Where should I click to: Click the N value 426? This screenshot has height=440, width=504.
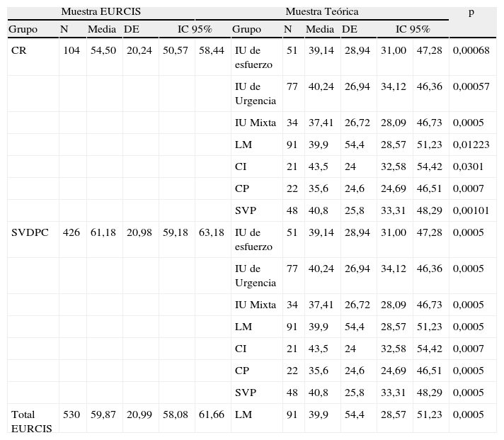71,232
